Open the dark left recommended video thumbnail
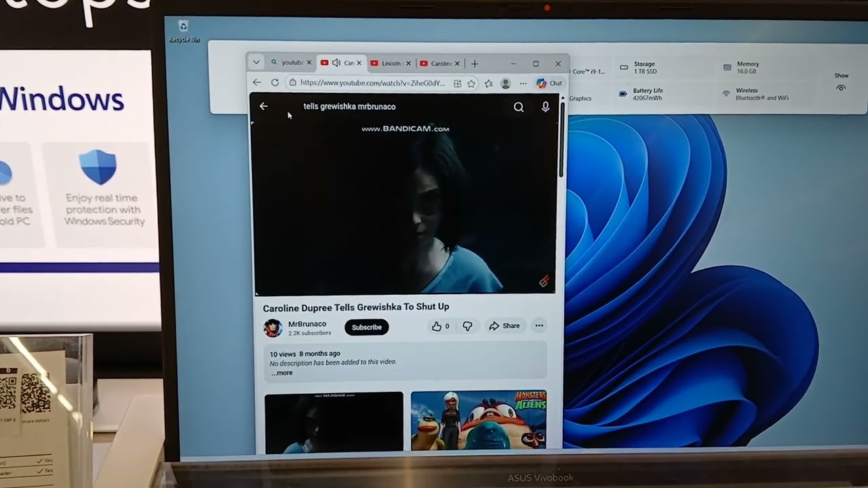Viewport: 868px width, 488px height. tap(334, 422)
